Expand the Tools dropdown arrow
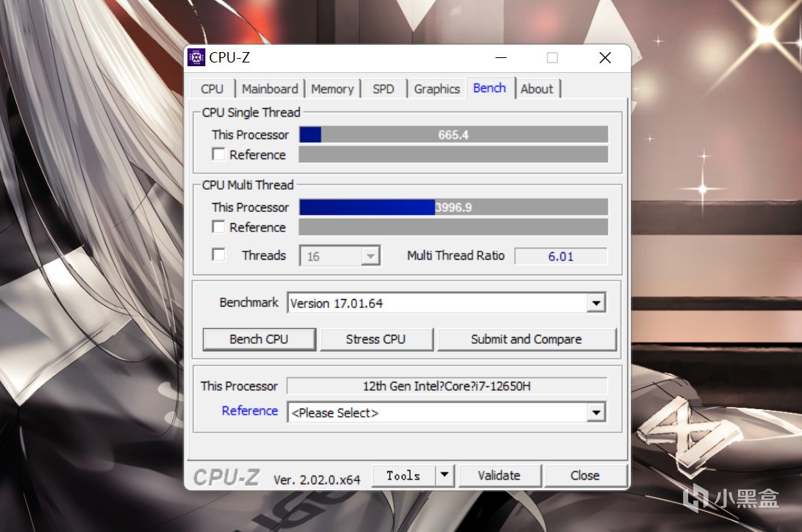The image size is (802, 532). coord(444,475)
